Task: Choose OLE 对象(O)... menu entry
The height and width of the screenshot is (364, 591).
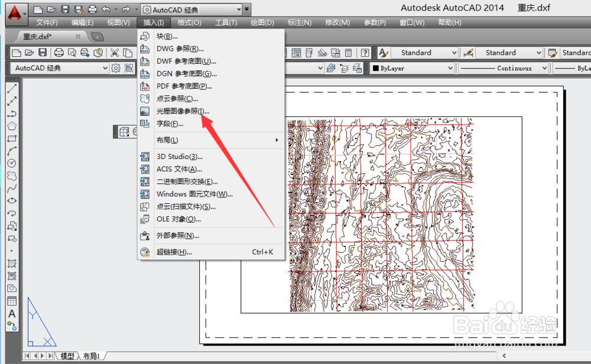Action: (211, 219)
